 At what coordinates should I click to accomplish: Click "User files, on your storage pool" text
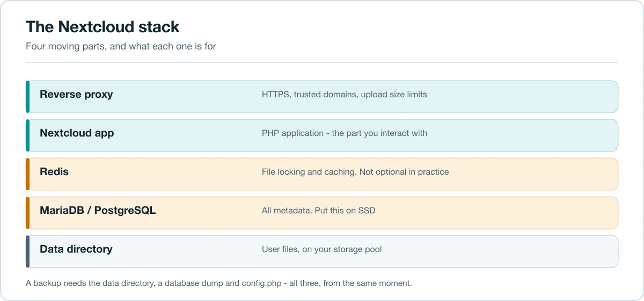[x=322, y=249]
